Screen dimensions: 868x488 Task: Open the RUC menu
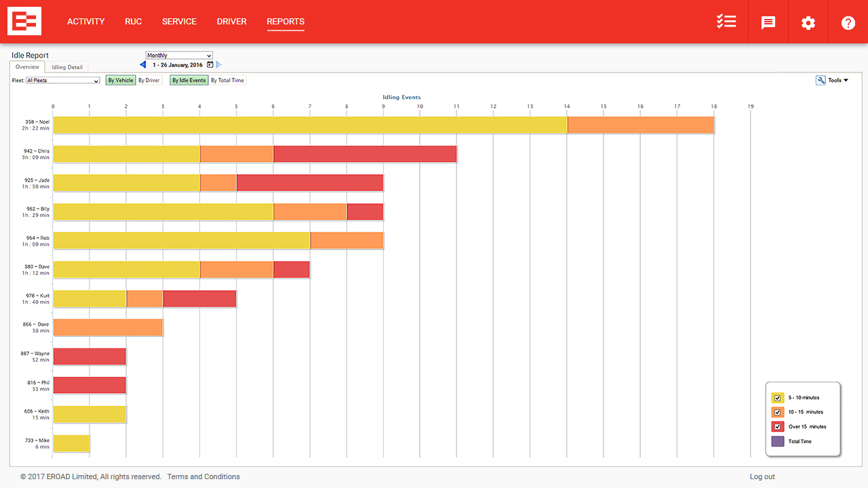[134, 22]
